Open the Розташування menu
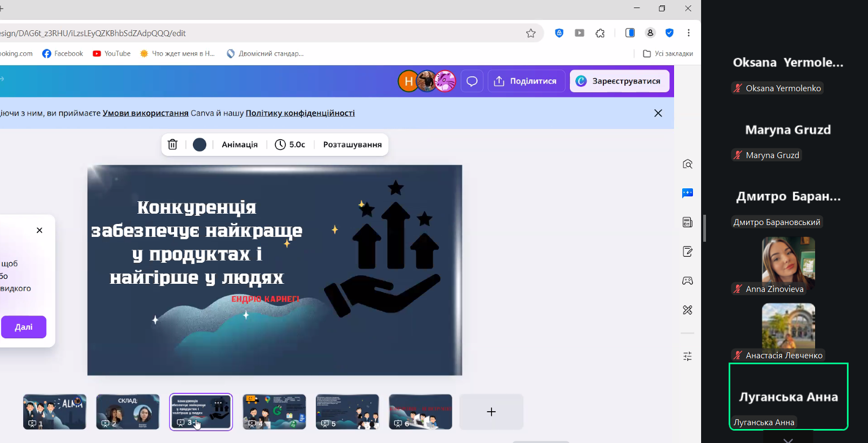This screenshot has width=868, height=443. (x=352, y=145)
